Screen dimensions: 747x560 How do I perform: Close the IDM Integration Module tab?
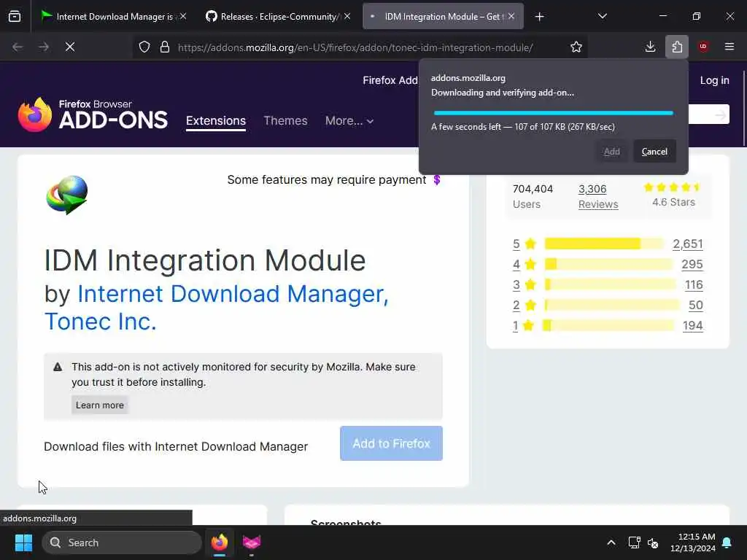point(511,17)
